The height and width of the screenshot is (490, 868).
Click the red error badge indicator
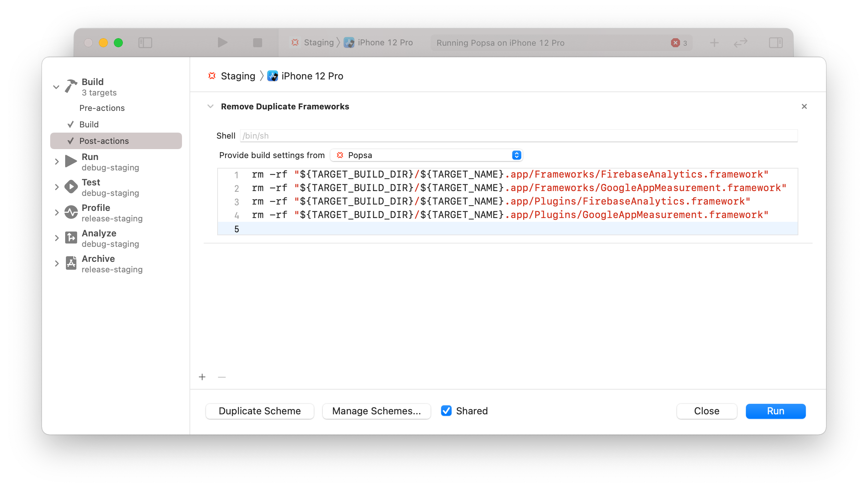pyautogui.click(x=676, y=43)
